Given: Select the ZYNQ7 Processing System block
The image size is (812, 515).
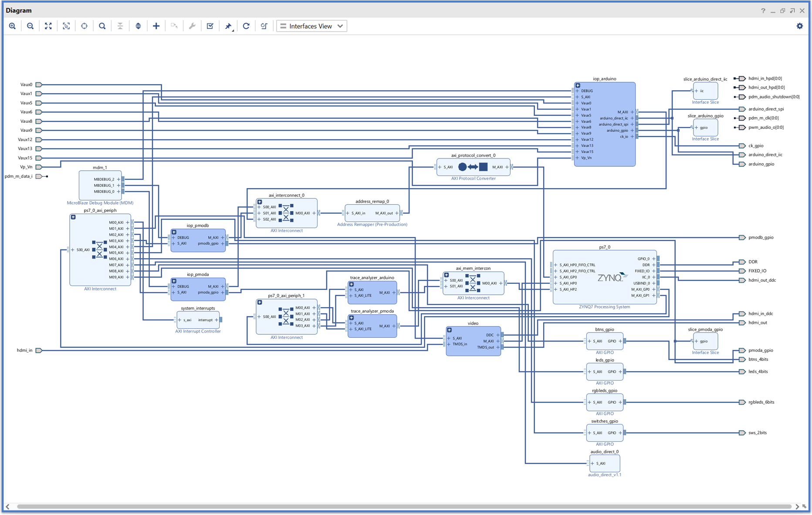Looking at the screenshot, I should pyautogui.click(x=605, y=277).
